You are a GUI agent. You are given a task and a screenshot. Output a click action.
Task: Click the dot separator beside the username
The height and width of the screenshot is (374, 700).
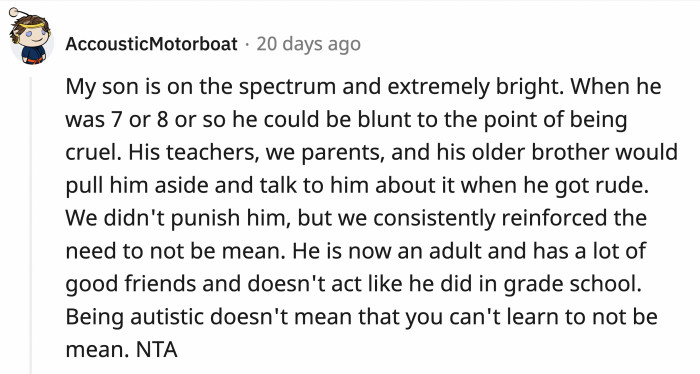click(247, 44)
